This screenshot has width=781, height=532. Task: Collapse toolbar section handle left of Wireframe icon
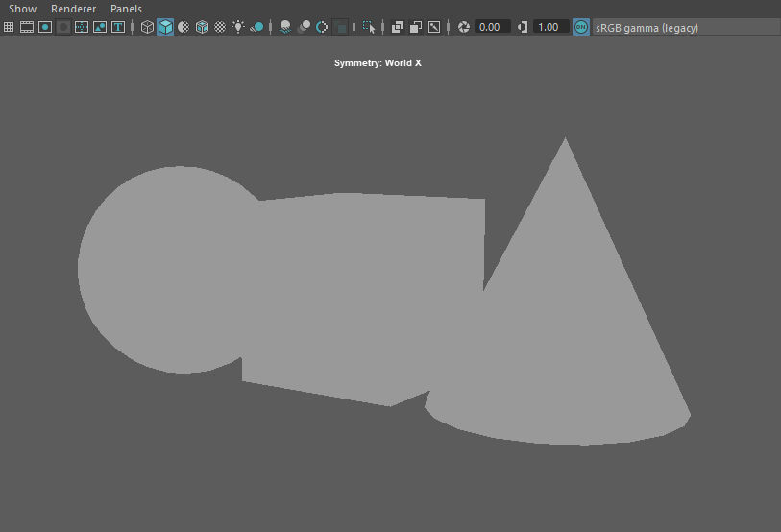tap(132, 27)
